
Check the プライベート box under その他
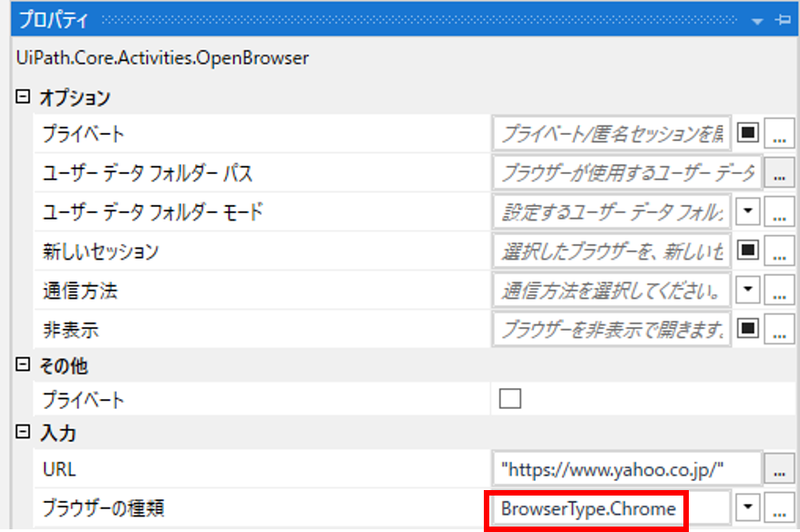point(509,399)
